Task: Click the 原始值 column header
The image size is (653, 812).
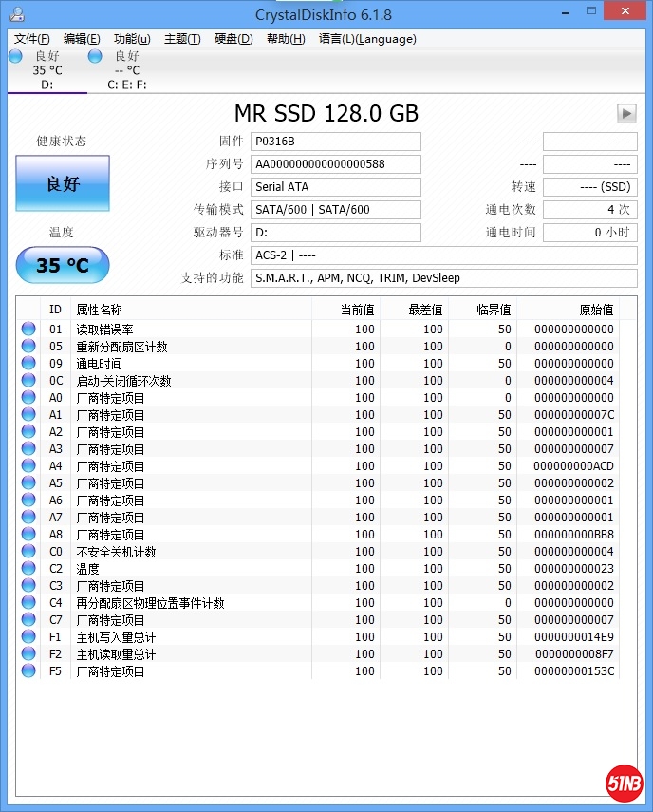Action: click(x=596, y=310)
